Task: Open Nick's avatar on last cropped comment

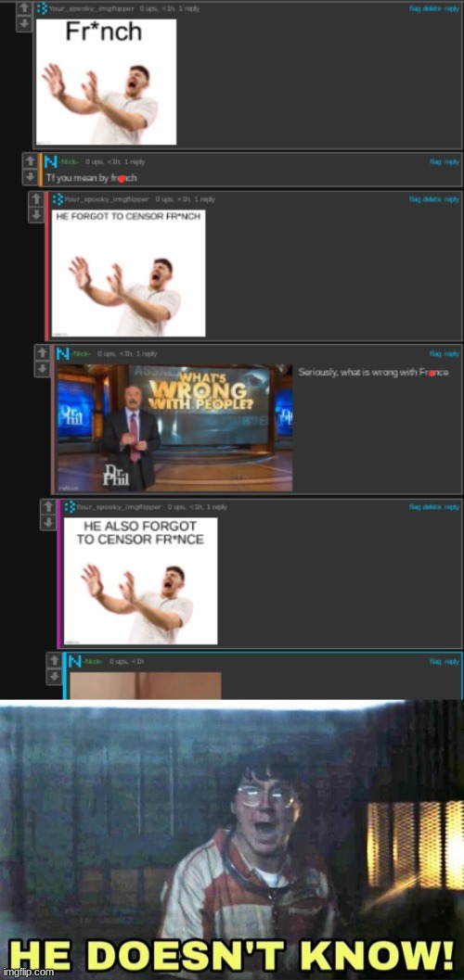Action: coord(75,661)
